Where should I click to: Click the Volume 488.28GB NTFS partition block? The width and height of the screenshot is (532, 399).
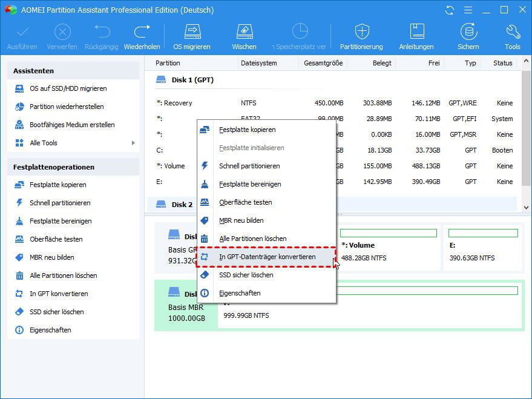[x=388, y=248]
